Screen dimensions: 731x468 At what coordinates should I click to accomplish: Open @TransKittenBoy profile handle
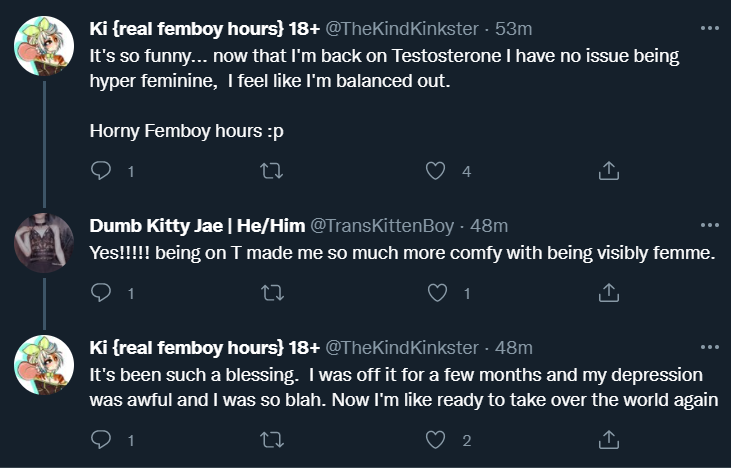click(x=382, y=226)
